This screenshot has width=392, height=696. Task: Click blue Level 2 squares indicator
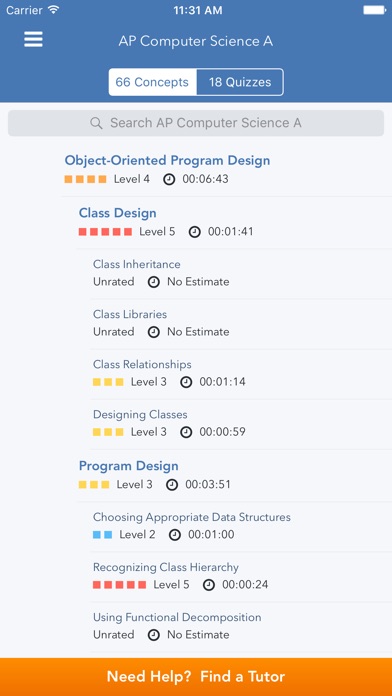coord(103,535)
